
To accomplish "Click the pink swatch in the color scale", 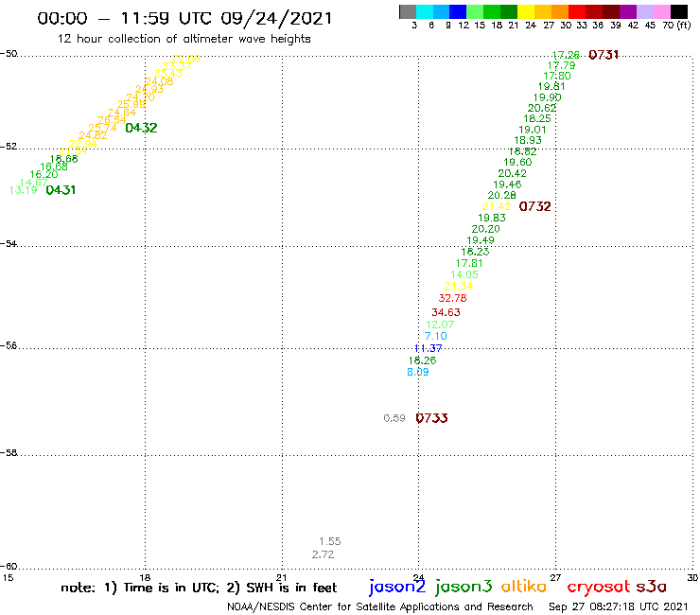I will (661, 11).
